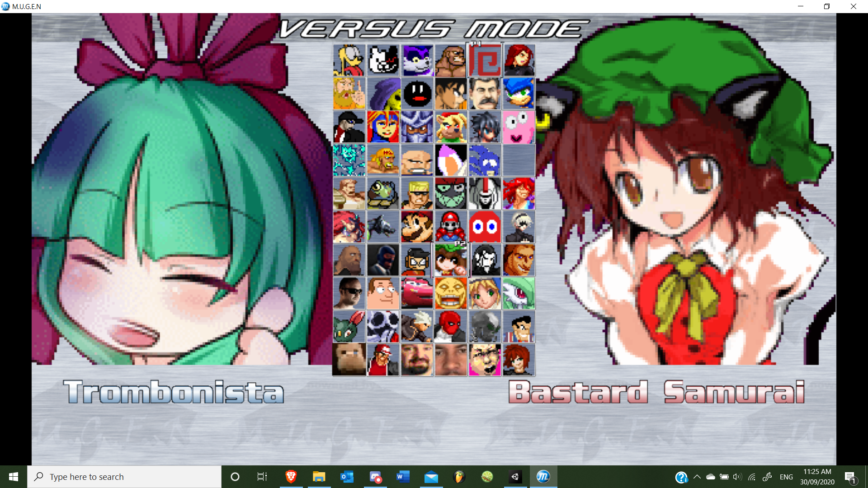The image size is (868, 488).
Task: Choose the Big the Cat purple portrait
Action: [x=417, y=60]
